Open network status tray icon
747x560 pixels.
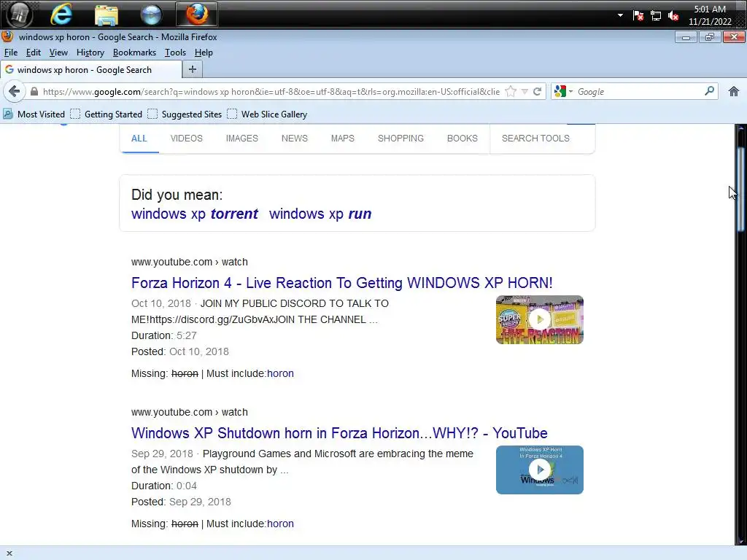point(656,16)
